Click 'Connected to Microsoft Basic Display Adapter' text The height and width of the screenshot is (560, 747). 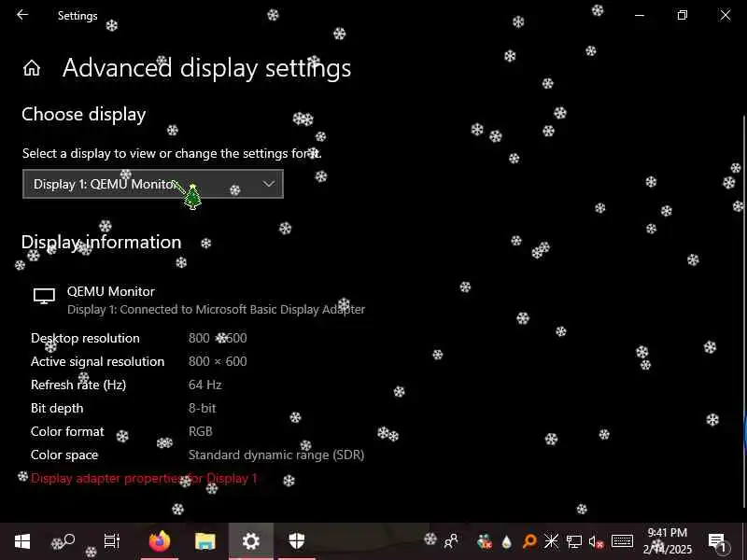[243, 310]
